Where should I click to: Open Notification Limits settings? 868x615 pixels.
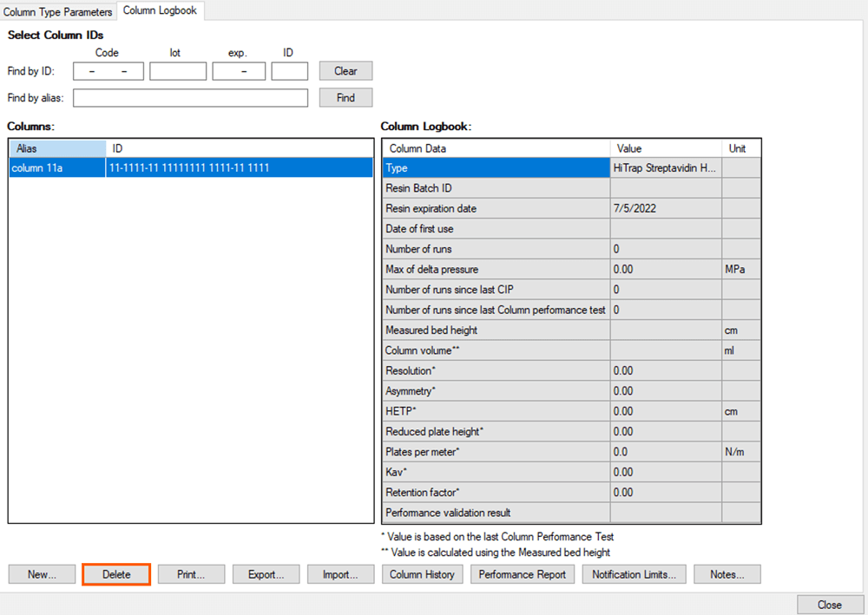[x=635, y=574]
